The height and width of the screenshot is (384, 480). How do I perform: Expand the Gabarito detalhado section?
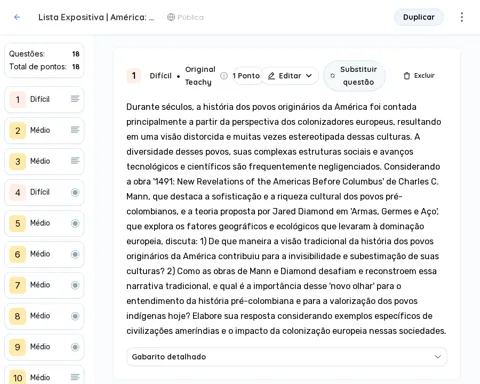287,357
